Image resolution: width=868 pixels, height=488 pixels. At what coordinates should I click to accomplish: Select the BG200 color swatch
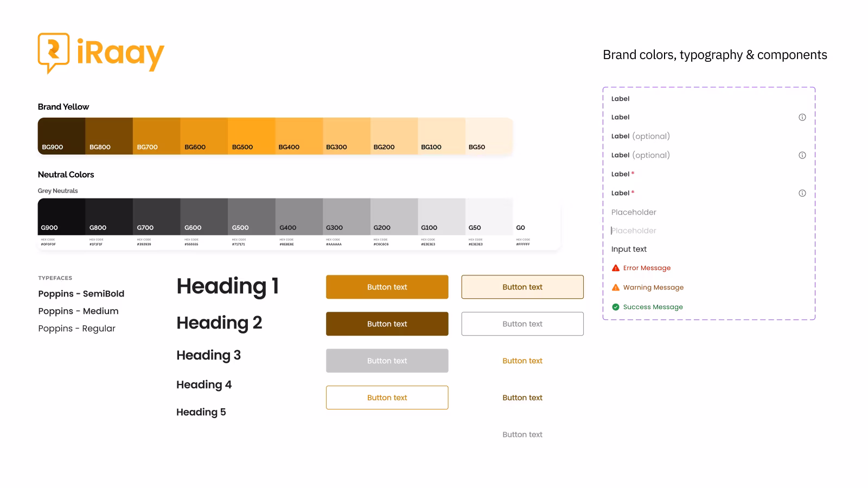394,136
